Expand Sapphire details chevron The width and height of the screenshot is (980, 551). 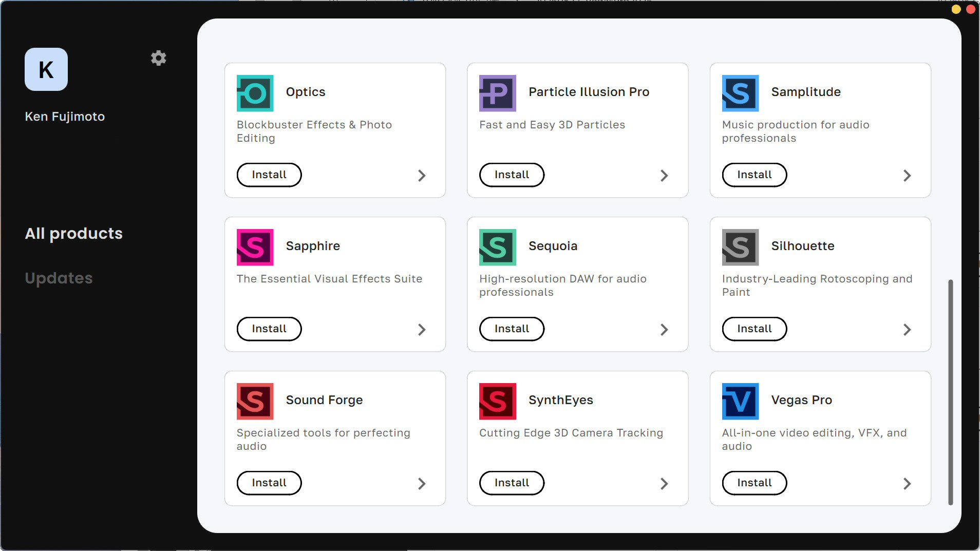tap(422, 330)
